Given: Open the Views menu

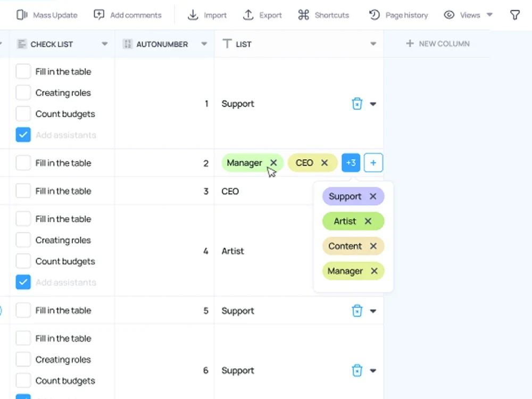Looking at the screenshot, I should pos(469,15).
